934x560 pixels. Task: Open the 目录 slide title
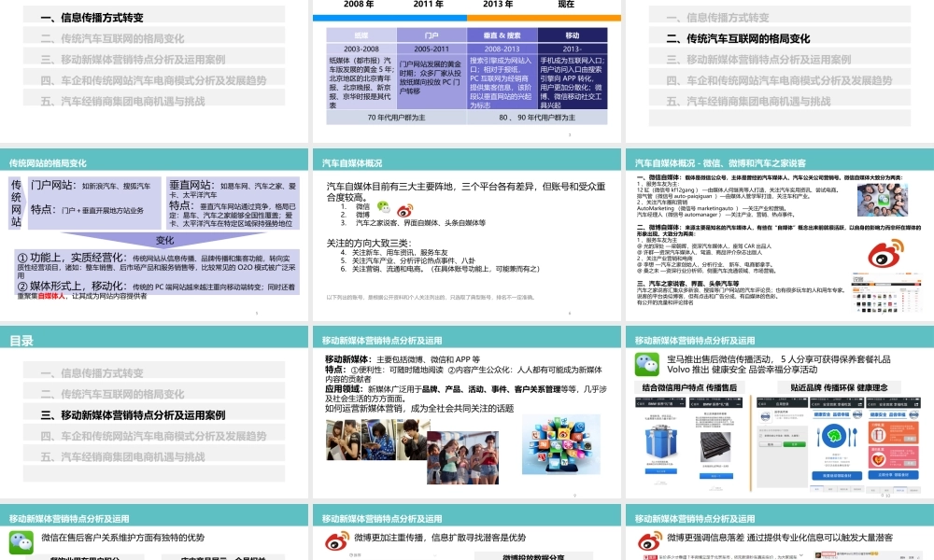(x=21, y=342)
